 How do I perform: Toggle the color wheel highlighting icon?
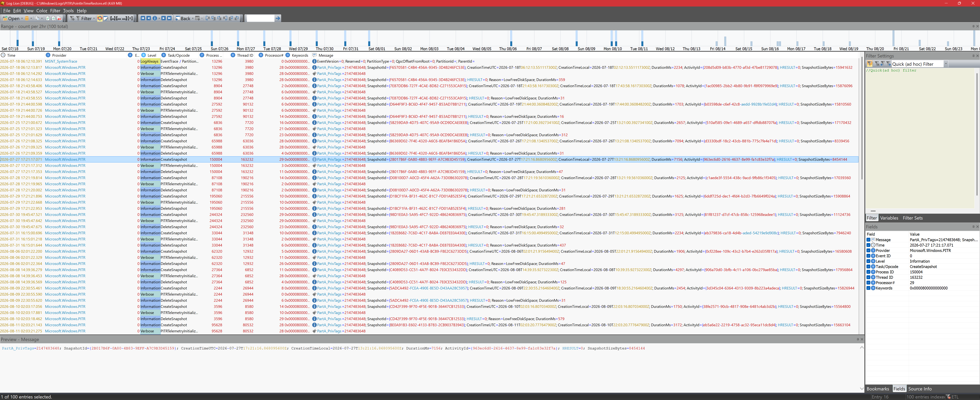(x=100, y=18)
